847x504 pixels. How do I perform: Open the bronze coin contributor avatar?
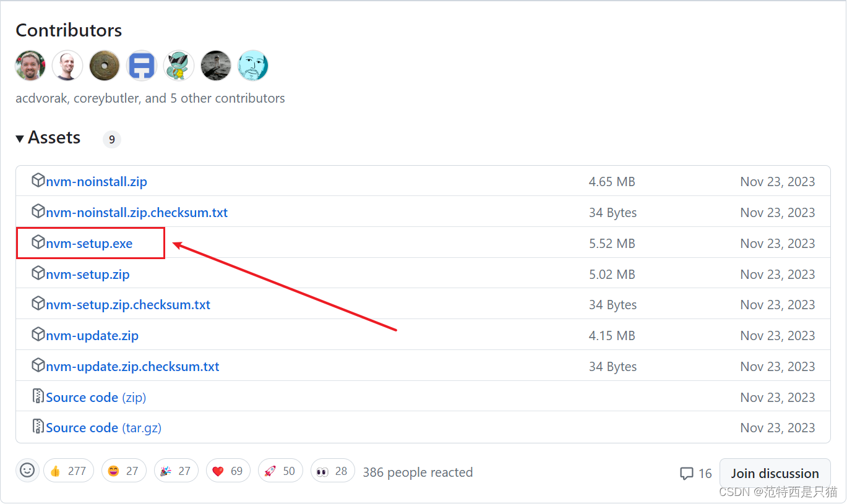point(105,66)
